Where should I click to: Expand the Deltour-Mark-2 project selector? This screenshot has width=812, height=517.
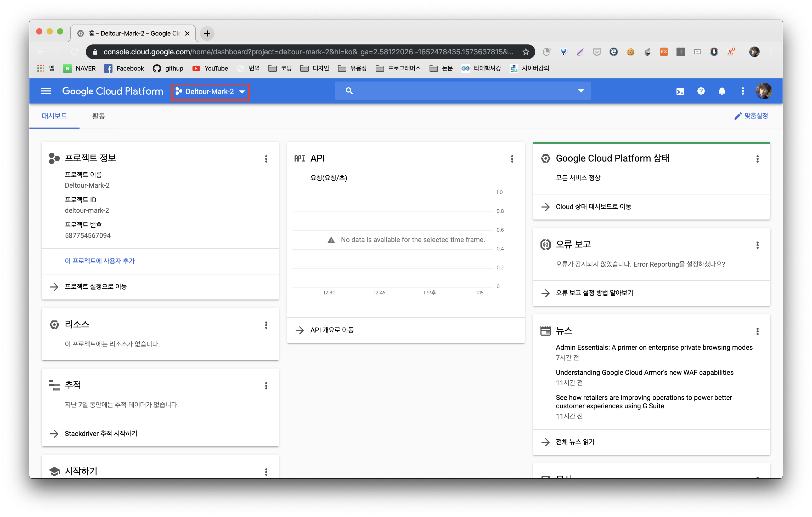(x=210, y=92)
